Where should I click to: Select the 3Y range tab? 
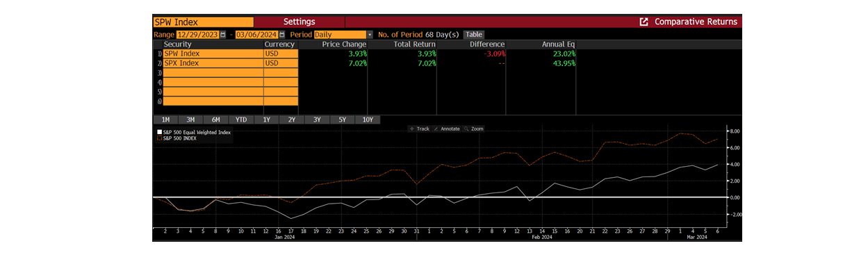click(317, 120)
